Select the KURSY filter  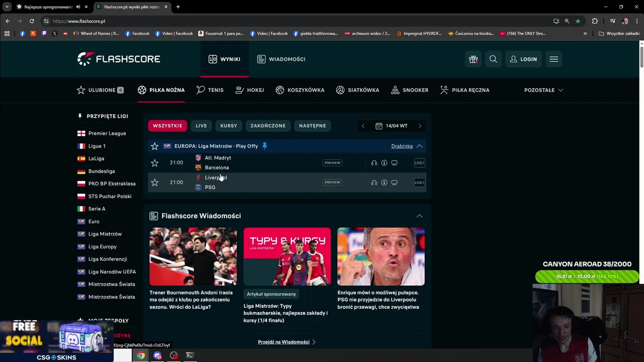point(228,126)
